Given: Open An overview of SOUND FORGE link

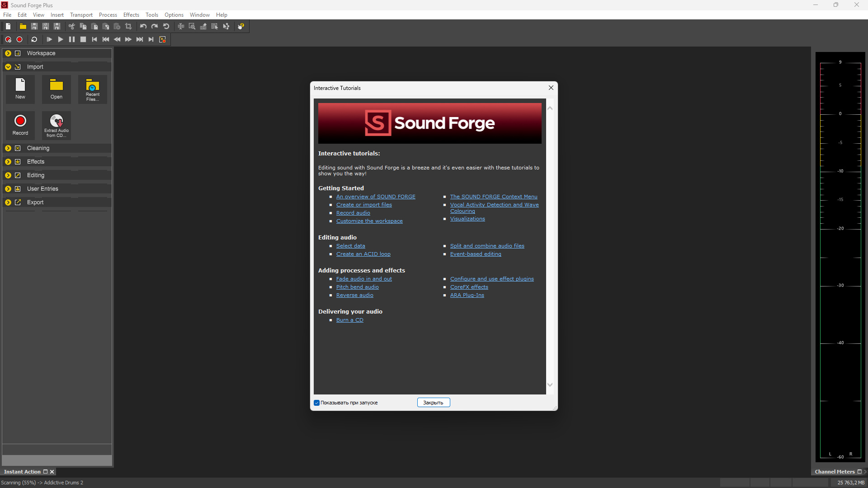Looking at the screenshot, I should click(376, 197).
